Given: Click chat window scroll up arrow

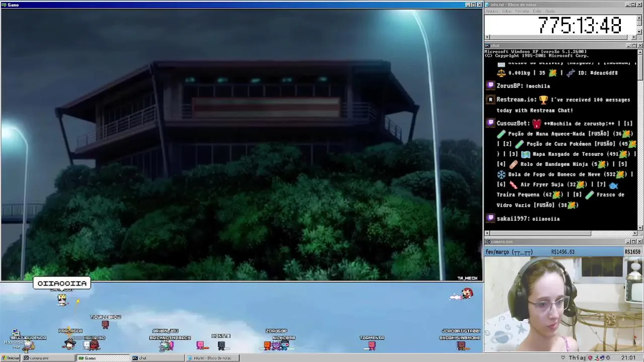Looking at the screenshot, I should pos(640,52).
